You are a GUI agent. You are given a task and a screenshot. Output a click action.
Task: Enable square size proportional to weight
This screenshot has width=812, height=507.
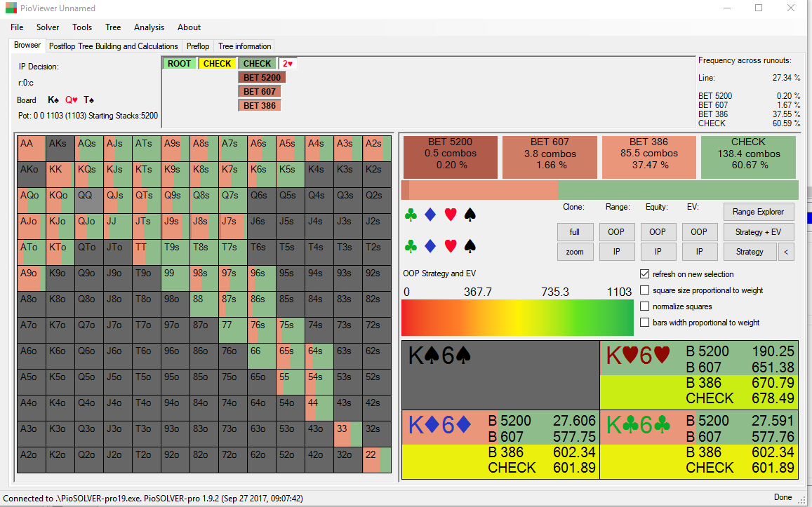click(645, 290)
